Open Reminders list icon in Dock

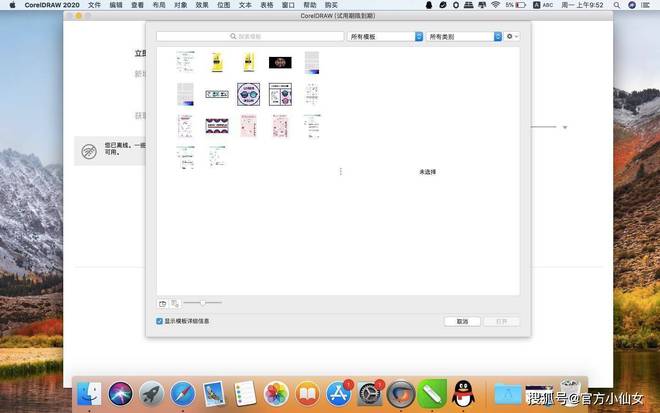[245, 394]
